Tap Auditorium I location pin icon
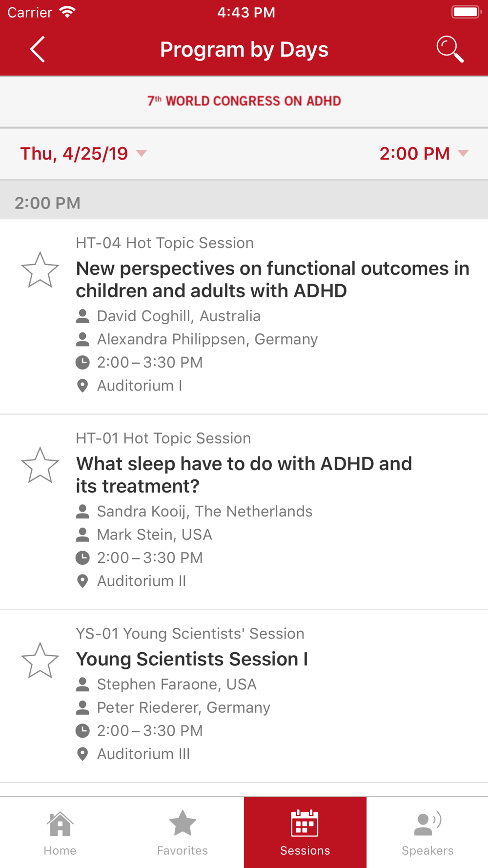Screen dimensions: 488x868 coord(82,386)
